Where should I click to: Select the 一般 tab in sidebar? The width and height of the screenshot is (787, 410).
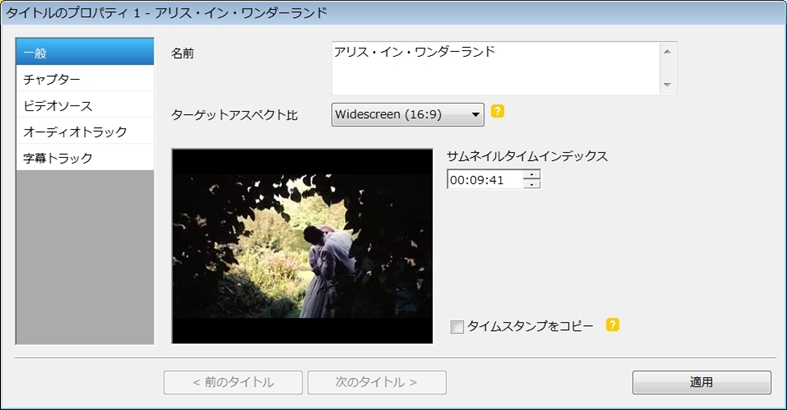[85, 52]
